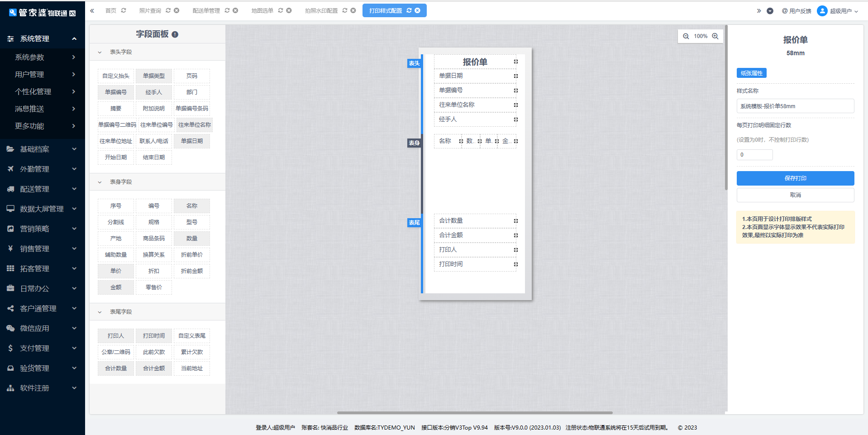
Task: Open 消息推送 submenu
Action: (43, 109)
